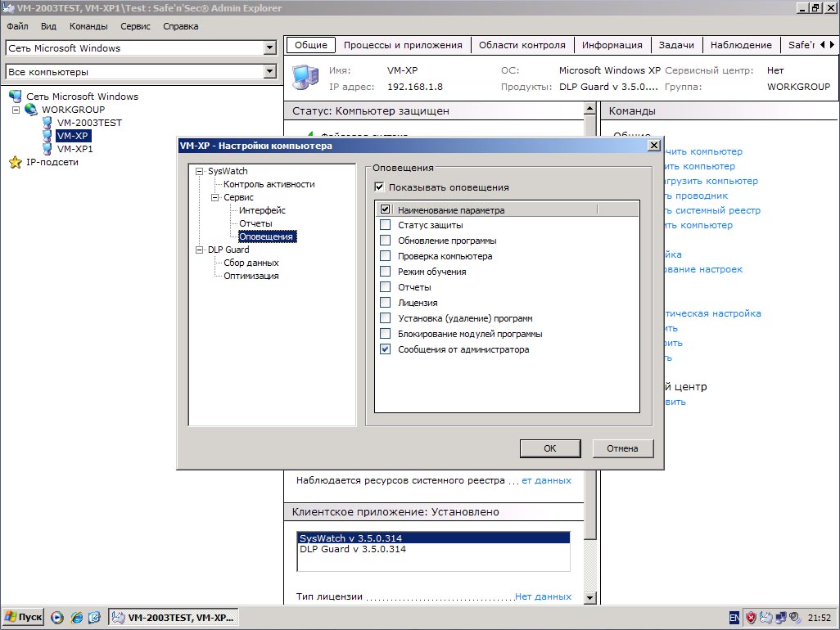The width and height of the screenshot is (840, 630).
Task: Click the WORKGROUP globe icon in tree
Action: click(31, 109)
